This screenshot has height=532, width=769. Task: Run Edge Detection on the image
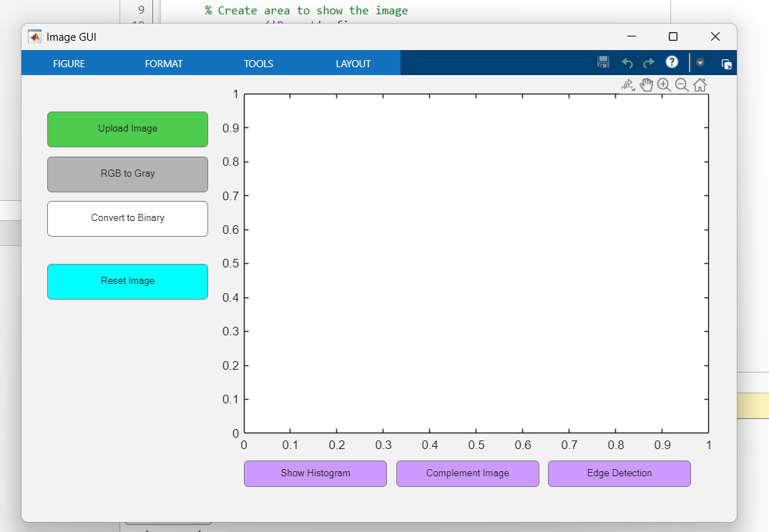[x=619, y=473]
